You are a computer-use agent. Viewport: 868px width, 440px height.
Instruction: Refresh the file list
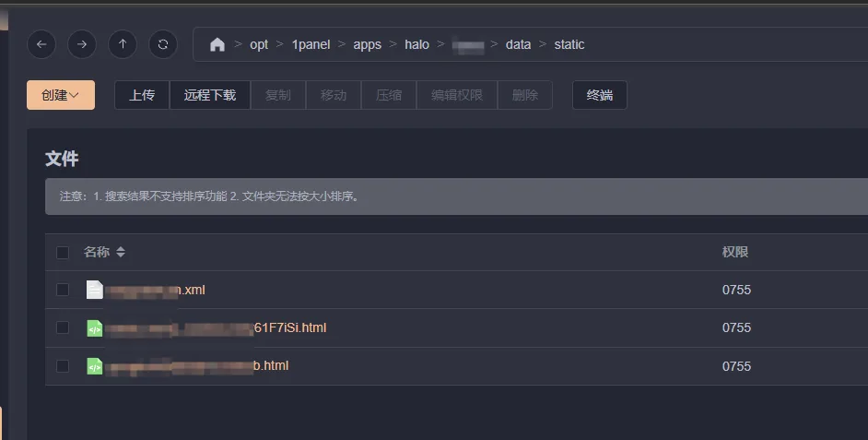(163, 44)
